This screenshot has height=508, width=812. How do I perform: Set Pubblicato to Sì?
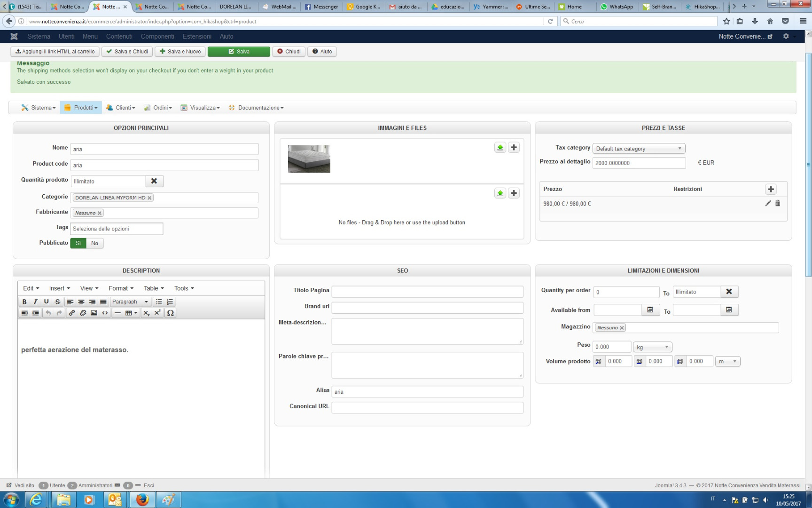(x=78, y=243)
